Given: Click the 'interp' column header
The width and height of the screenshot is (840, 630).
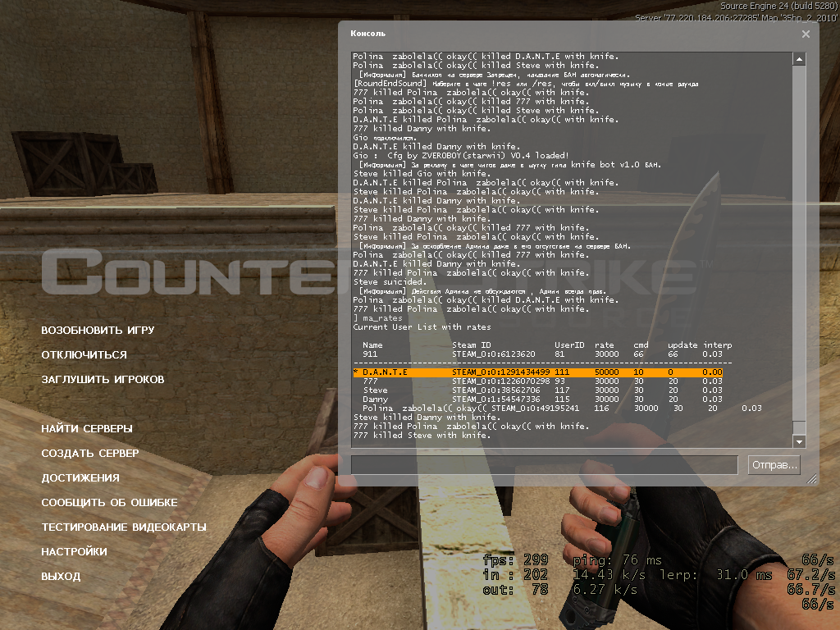Looking at the screenshot, I should 717,345.
